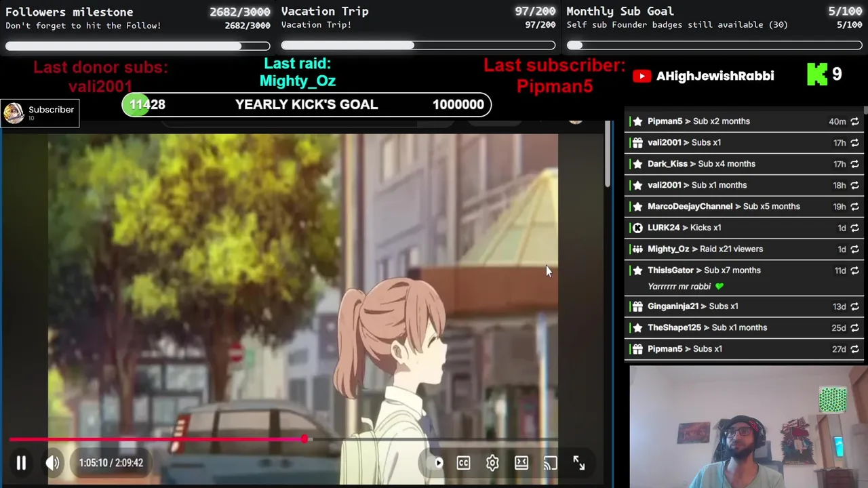Select the MarcoDeejayChannel username

point(690,207)
